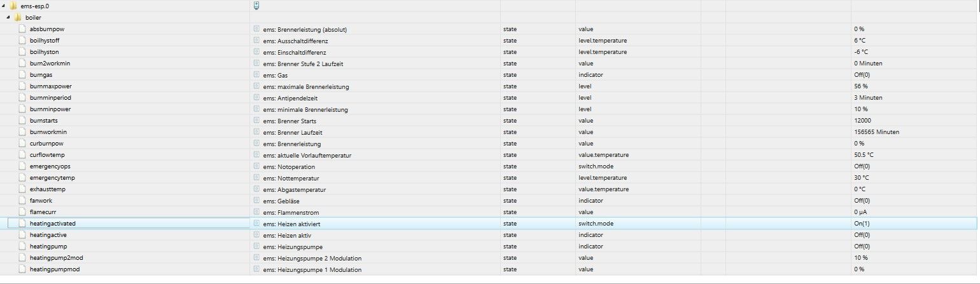Click the file icon beside boilhyston
Viewport: 980px width, 284px height.
(x=23, y=51)
